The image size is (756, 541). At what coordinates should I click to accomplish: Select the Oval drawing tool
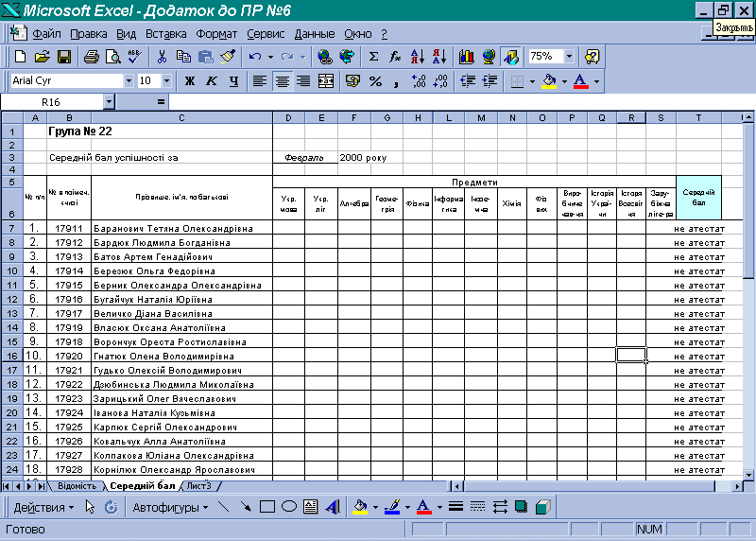pos(289,507)
